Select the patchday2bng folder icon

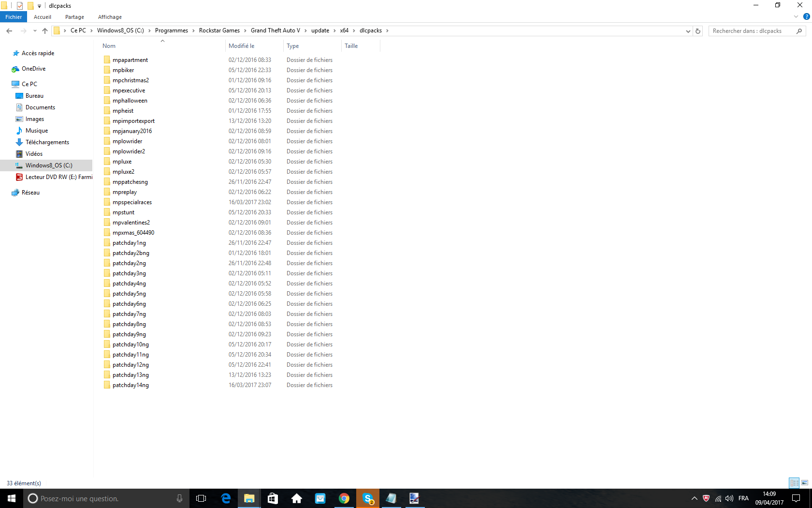tap(107, 253)
